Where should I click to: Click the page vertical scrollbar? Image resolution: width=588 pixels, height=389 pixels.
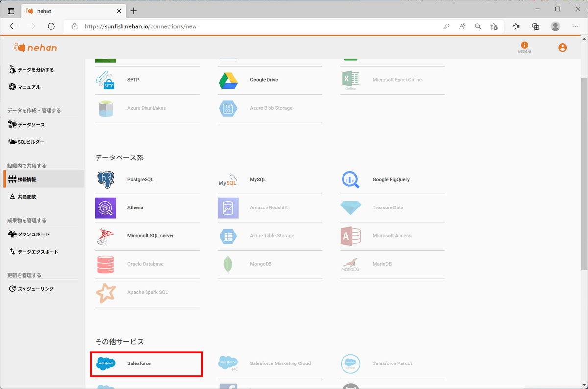(x=584, y=173)
